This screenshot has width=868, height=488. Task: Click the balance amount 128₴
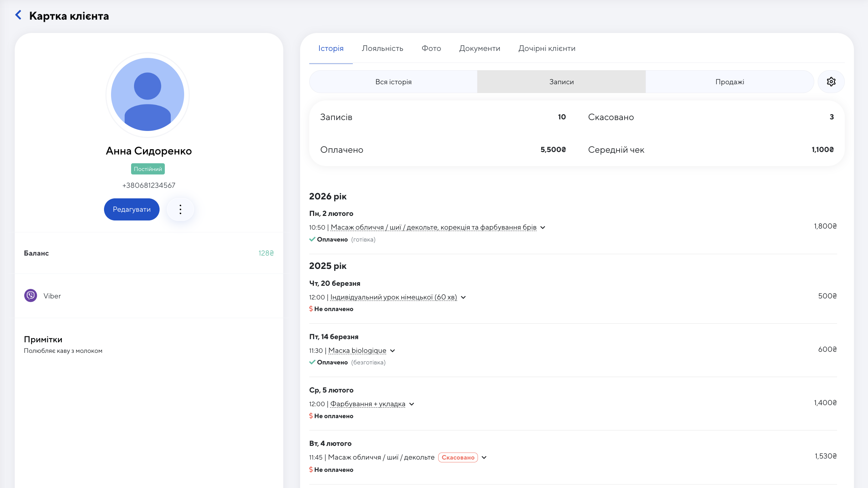266,253
